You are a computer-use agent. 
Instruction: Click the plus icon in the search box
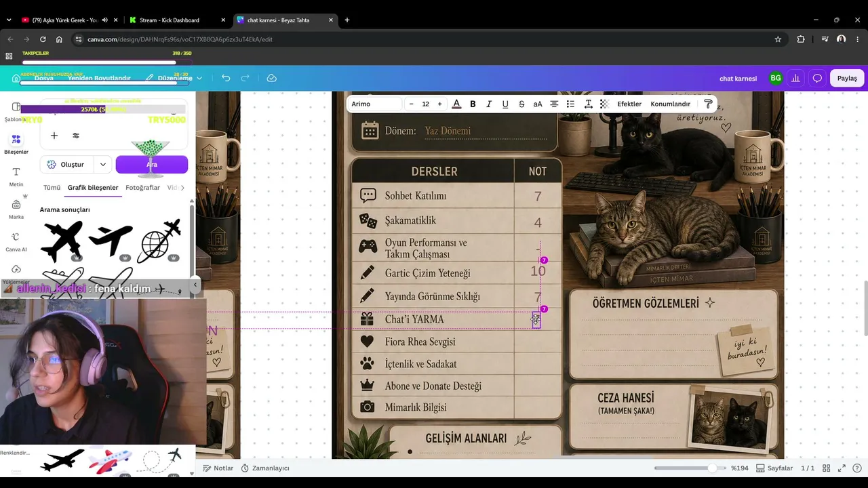click(x=54, y=136)
